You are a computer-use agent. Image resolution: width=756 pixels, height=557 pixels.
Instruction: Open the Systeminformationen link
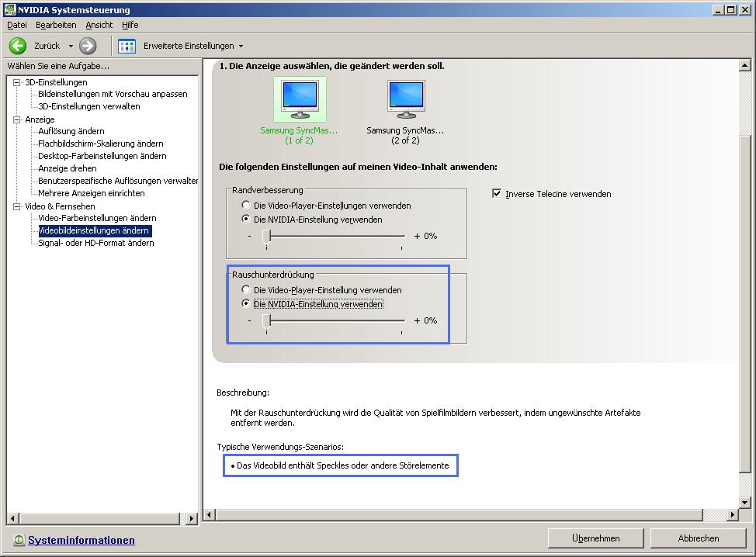coord(81,540)
